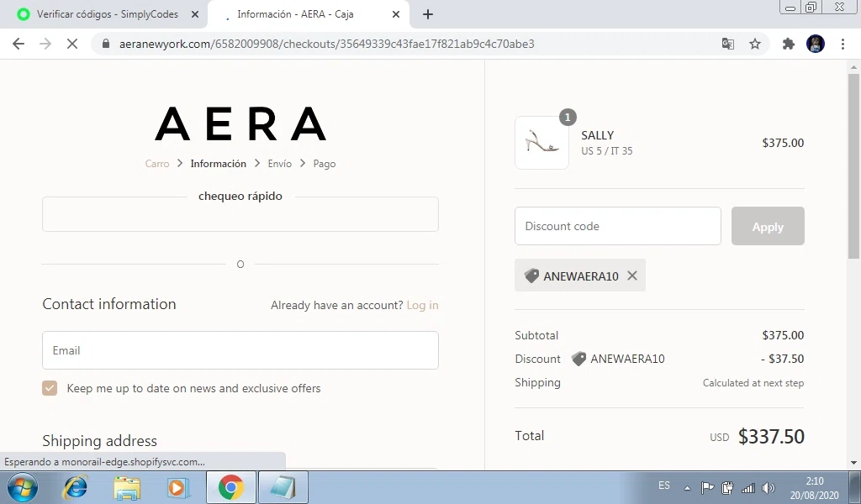Viewport: 861px width, 504px height.
Task: Click the Envío breadcrumb step
Action: click(x=279, y=164)
